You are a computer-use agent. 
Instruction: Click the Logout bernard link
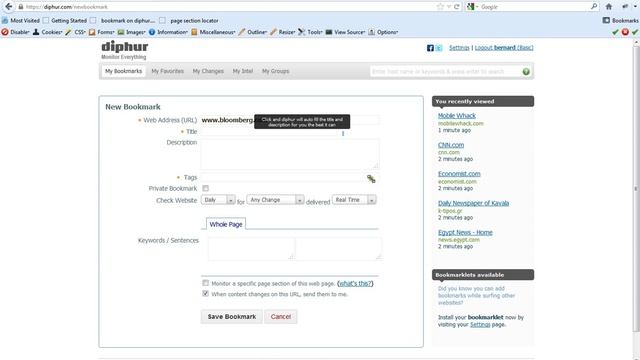(x=504, y=48)
